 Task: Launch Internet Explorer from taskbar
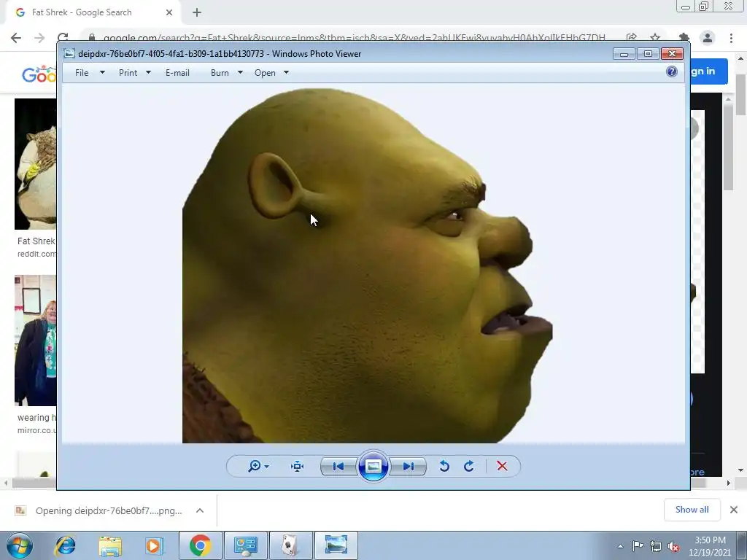tap(65, 545)
